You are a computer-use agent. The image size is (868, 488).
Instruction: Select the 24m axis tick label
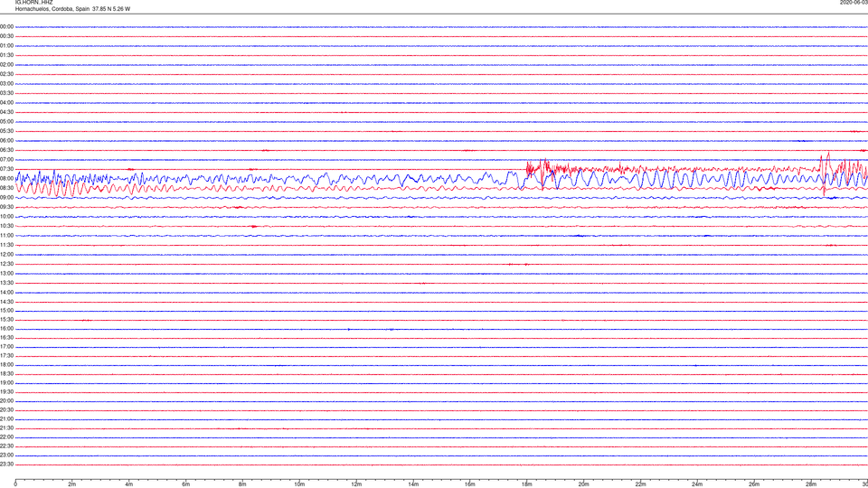click(697, 484)
